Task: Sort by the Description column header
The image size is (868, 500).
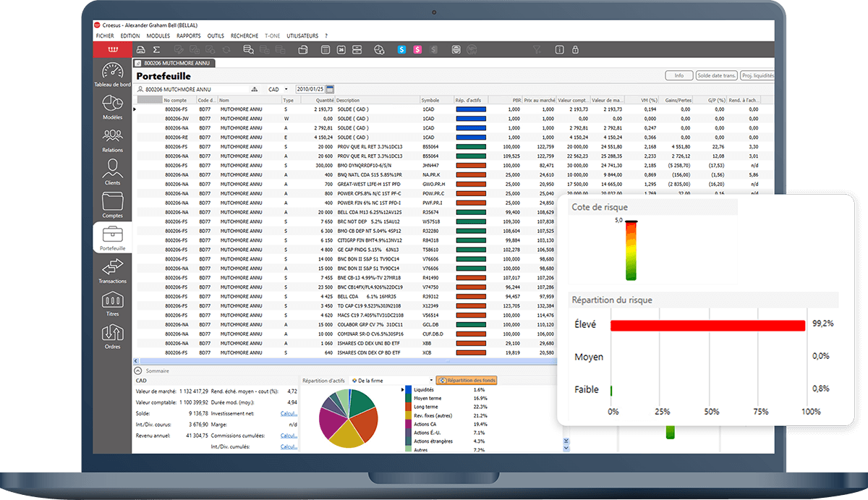Action: pyautogui.click(x=377, y=101)
